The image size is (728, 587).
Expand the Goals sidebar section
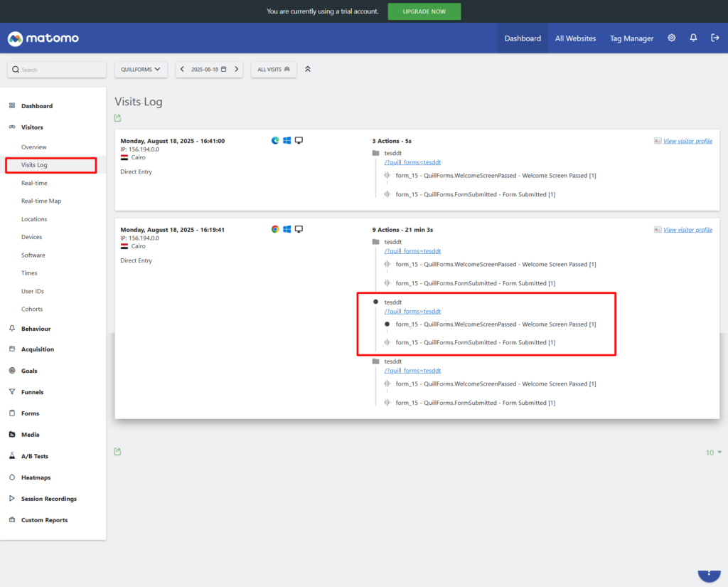(29, 371)
